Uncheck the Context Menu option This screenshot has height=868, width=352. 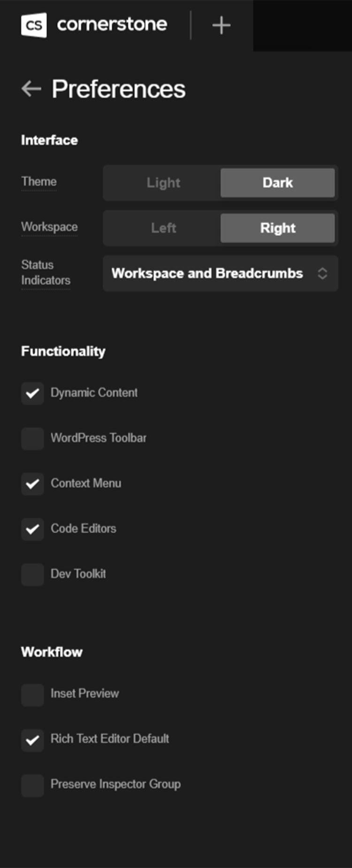click(x=32, y=484)
